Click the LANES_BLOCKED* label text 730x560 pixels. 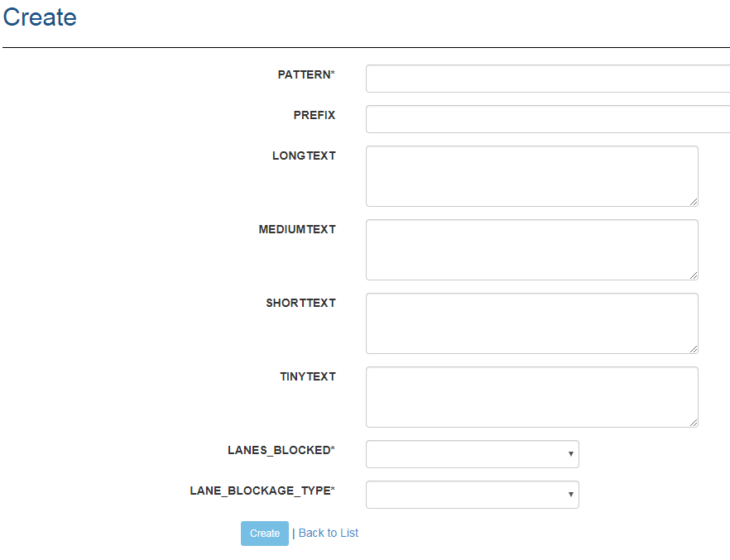[x=281, y=450]
